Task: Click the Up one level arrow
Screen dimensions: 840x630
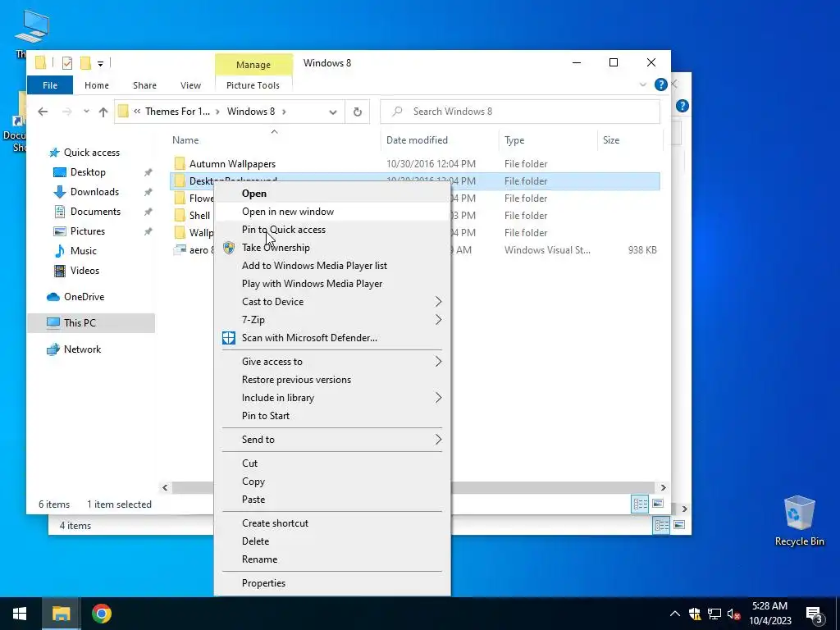Action: click(103, 112)
